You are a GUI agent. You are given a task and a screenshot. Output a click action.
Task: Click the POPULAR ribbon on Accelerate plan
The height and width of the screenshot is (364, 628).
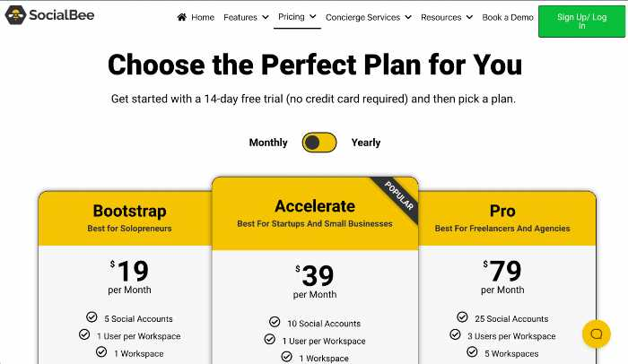[398, 195]
